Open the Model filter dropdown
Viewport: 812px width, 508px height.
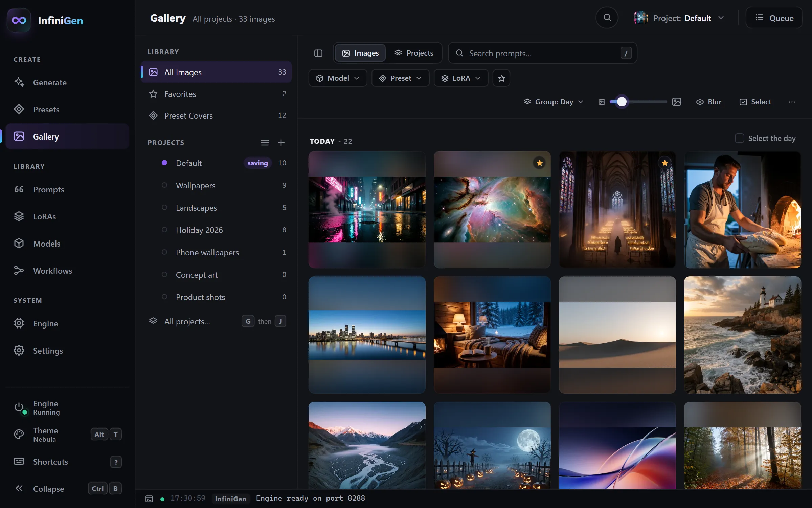pyautogui.click(x=338, y=78)
